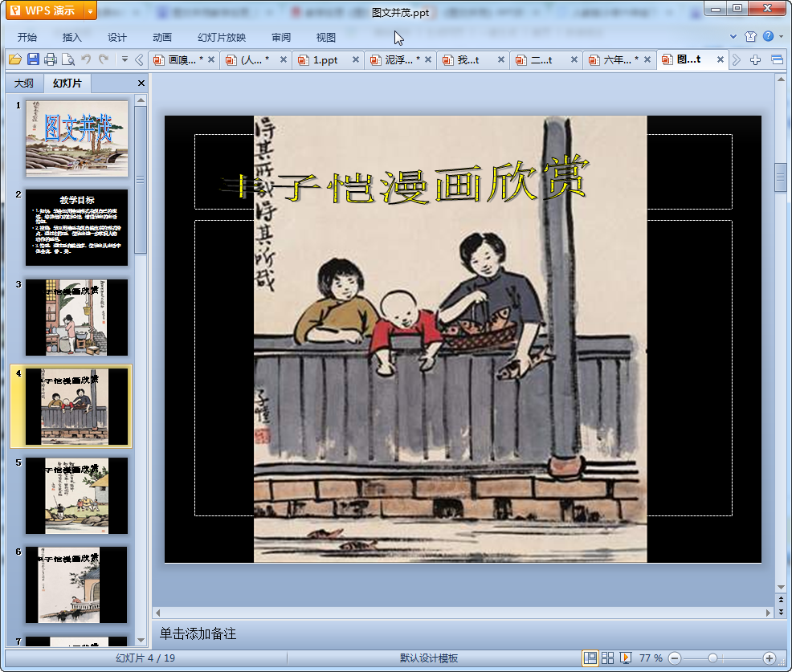
Task: Zoom out with the minus button
Action: pos(675,658)
